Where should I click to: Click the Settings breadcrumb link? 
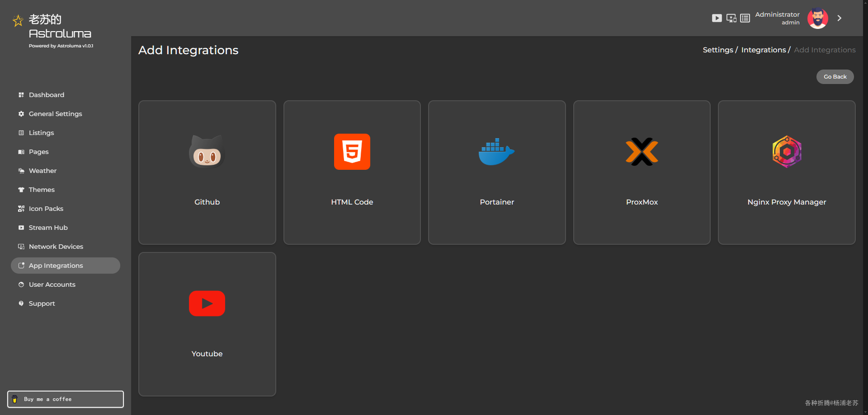718,50
